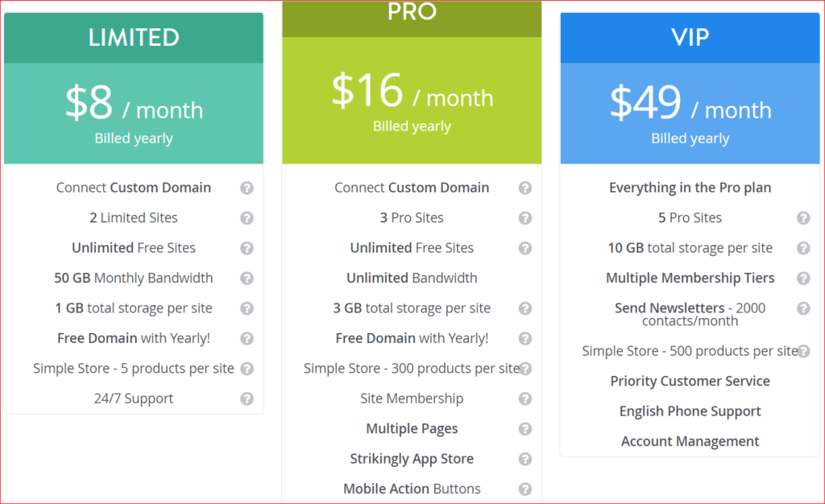Viewport: 825px width, 504px height.
Task: Open help icon next to 2 Limited Sites
Action: 247,218
